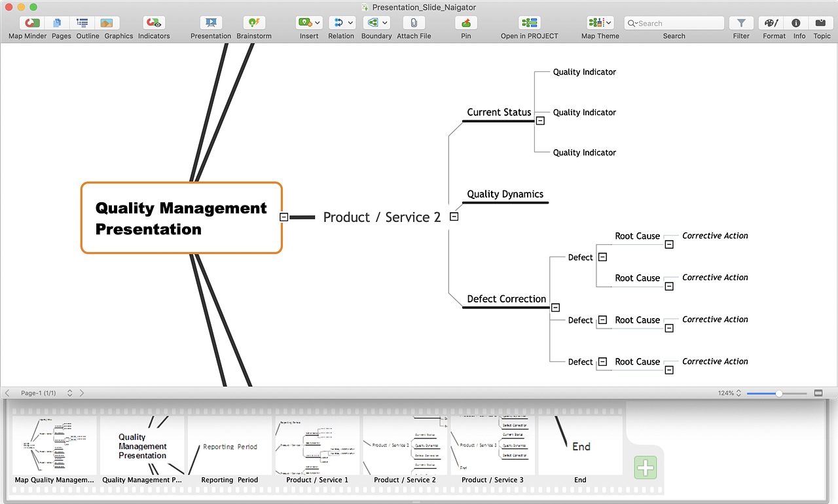This screenshot has width=838, height=504.
Task: Select the Product / Service 3 slide thumbnail
Action: tap(492, 445)
